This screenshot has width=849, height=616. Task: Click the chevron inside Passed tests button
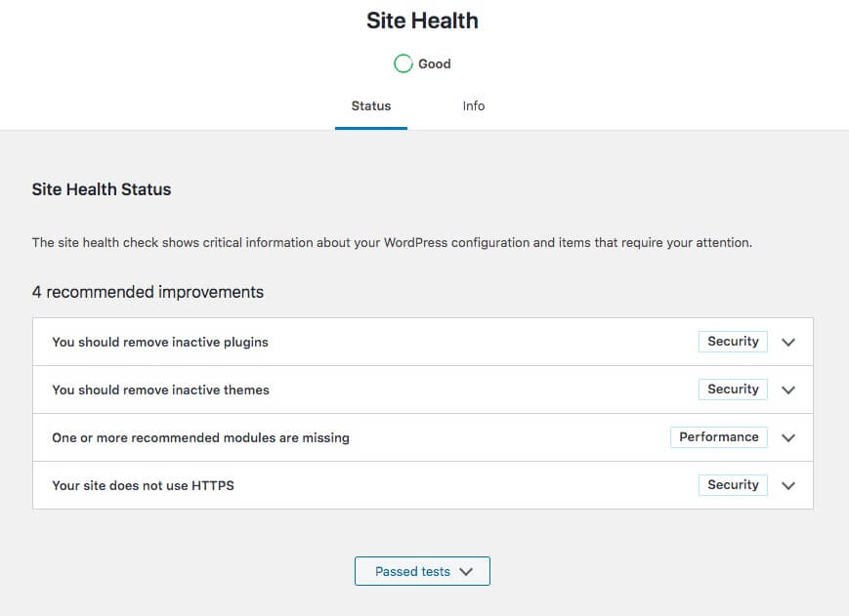tap(466, 572)
